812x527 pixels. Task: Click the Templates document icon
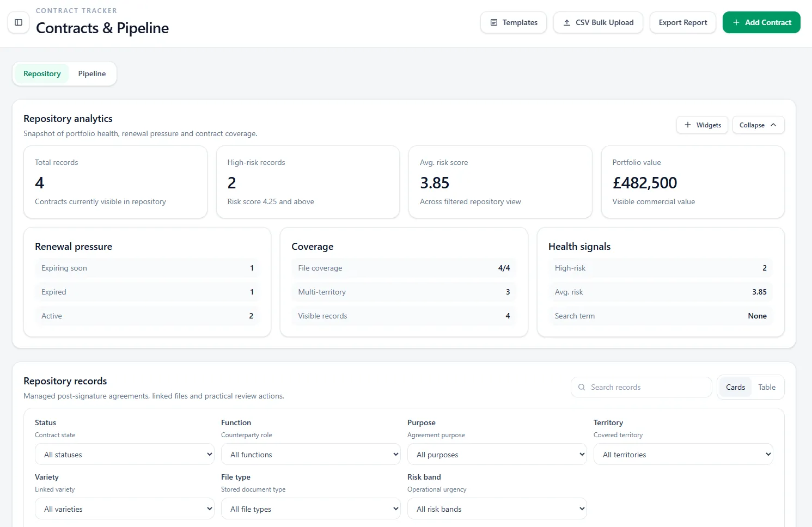coord(494,22)
